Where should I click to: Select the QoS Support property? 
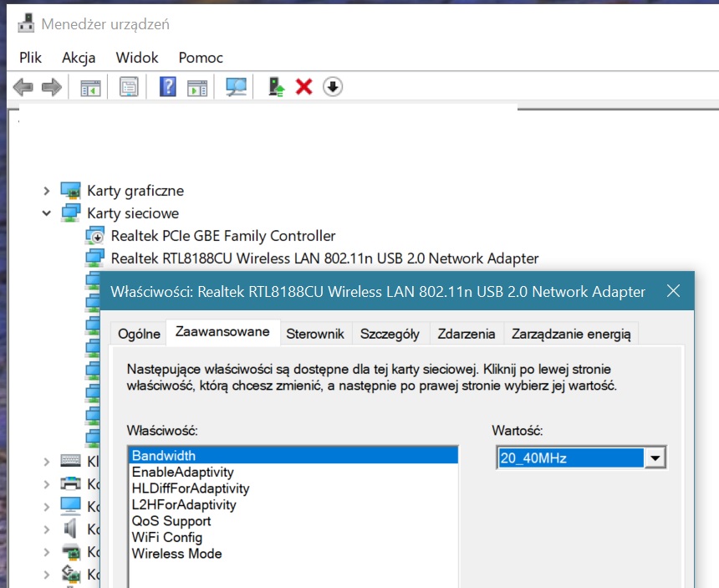293,520
